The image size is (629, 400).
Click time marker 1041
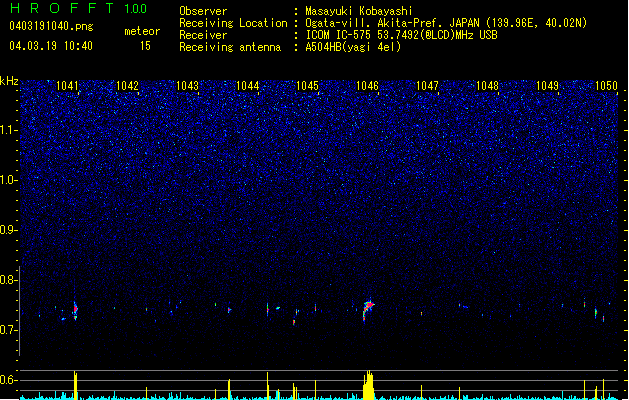pos(67,85)
